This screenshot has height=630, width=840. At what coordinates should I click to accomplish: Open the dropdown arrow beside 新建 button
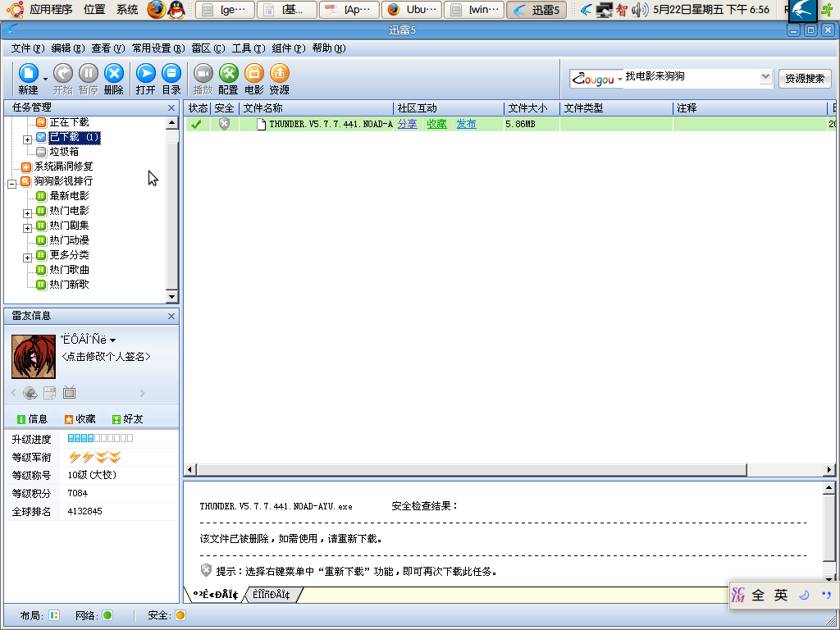coord(46,80)
